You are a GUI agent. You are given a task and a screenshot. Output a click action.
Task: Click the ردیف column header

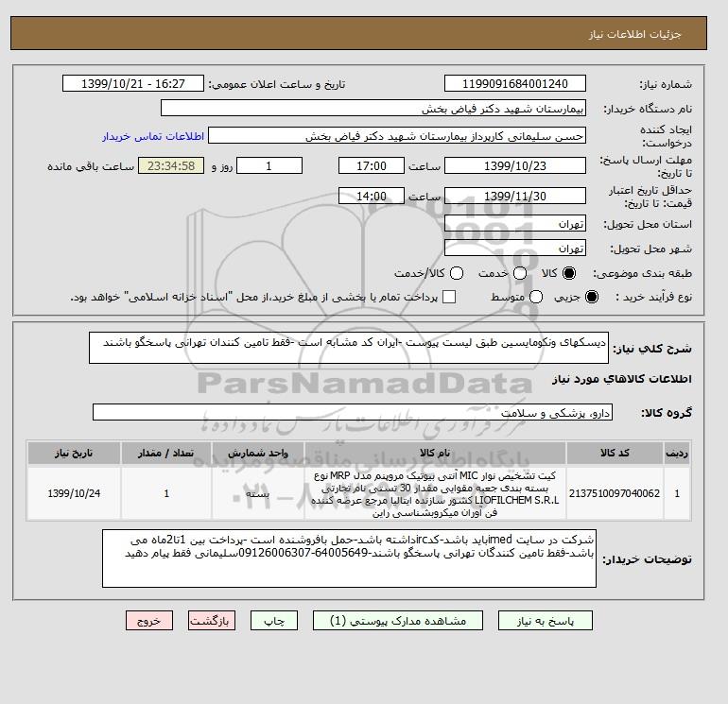coord(677,453)
